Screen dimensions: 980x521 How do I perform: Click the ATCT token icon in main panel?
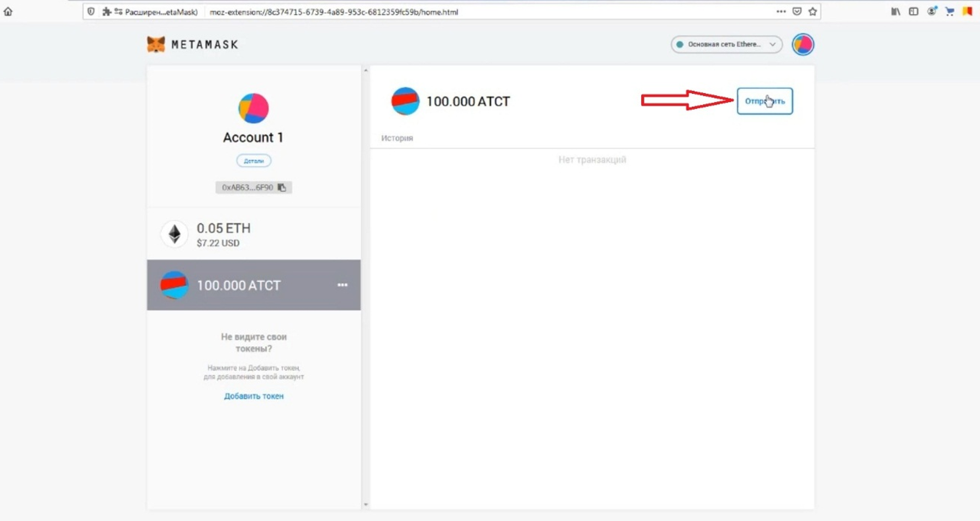(405, 101)
